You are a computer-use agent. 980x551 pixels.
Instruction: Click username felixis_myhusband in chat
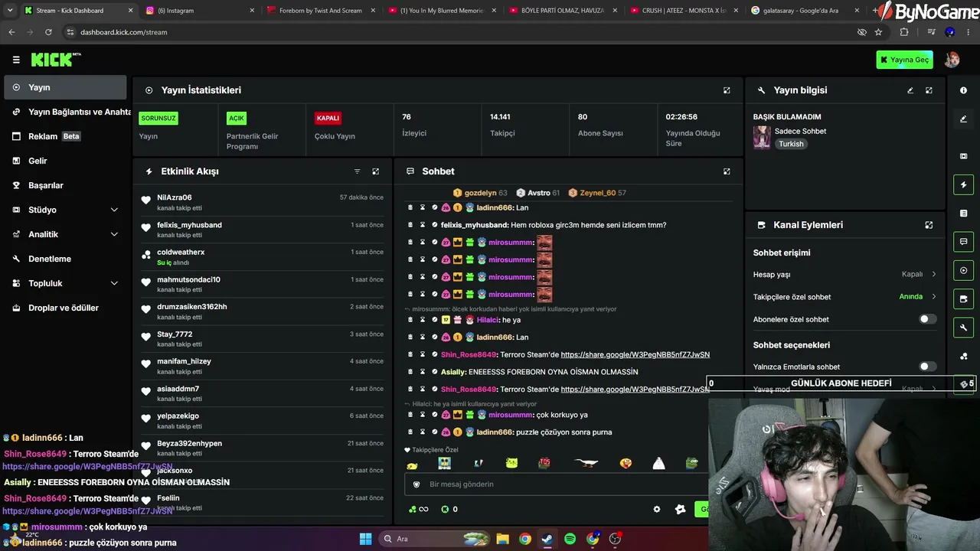[474, 225]
